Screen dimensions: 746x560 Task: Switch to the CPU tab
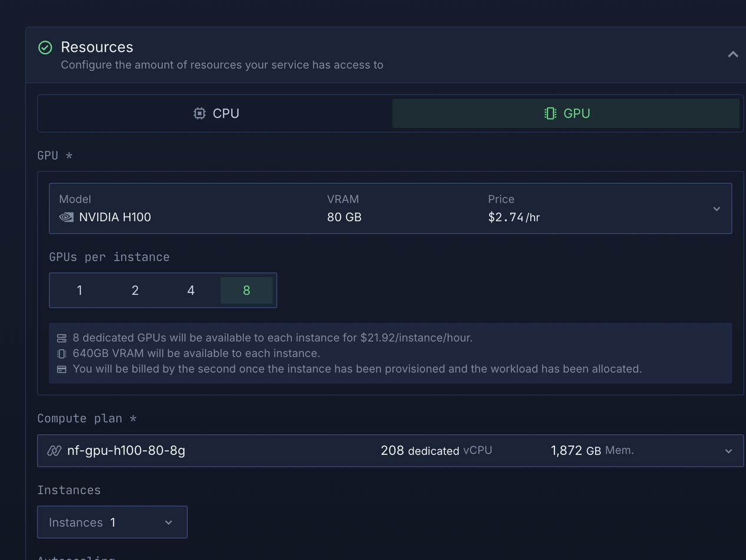pos(216,113)
